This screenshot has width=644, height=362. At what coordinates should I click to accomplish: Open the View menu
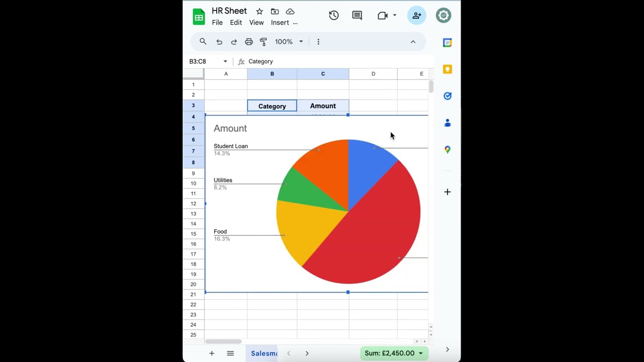[257, 23]
